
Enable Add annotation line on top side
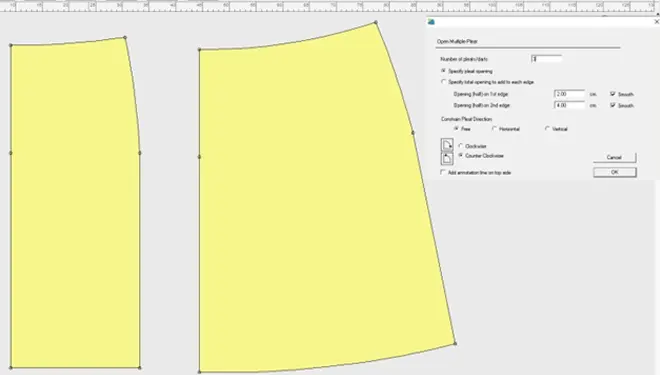443,172
